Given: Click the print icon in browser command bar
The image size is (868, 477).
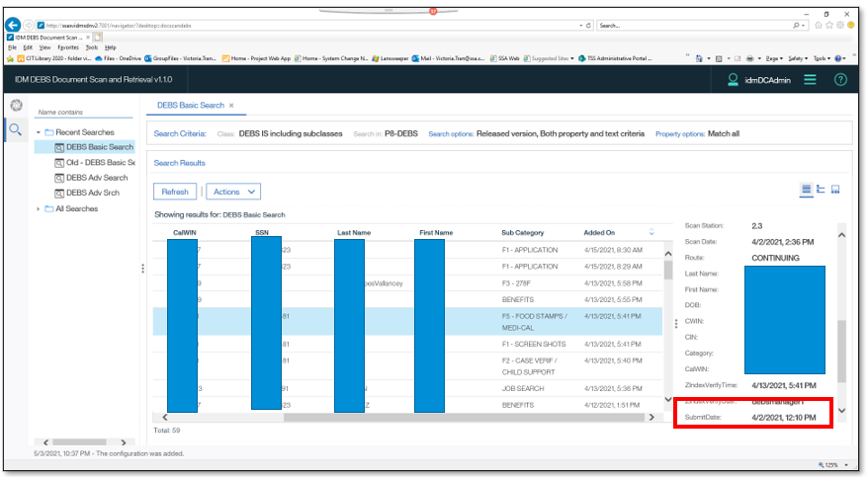Looking at the screenshot, I should click(x=749, y=58).
